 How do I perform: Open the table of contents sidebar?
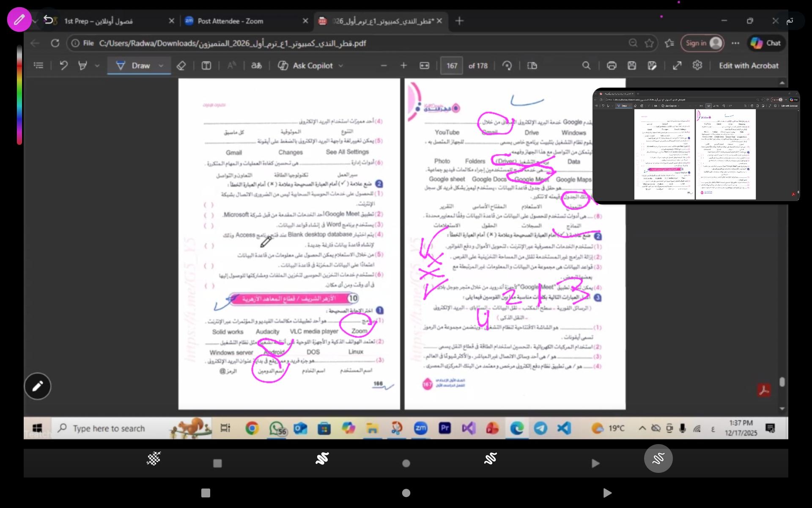coord(38,66)
